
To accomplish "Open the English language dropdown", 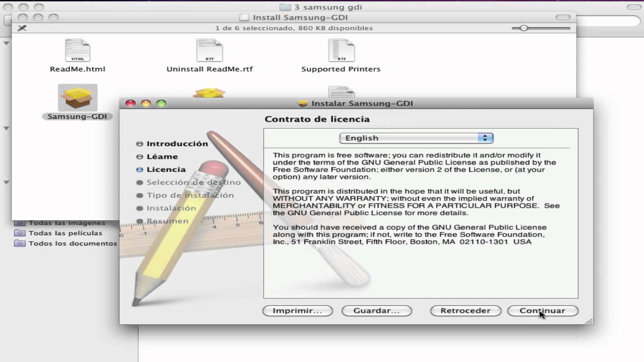I will 416,138.
